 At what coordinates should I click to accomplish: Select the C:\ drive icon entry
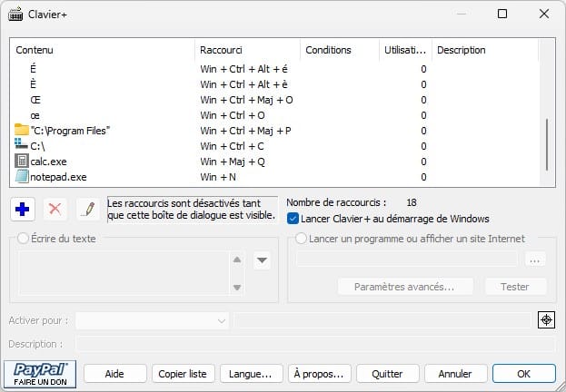22,146
